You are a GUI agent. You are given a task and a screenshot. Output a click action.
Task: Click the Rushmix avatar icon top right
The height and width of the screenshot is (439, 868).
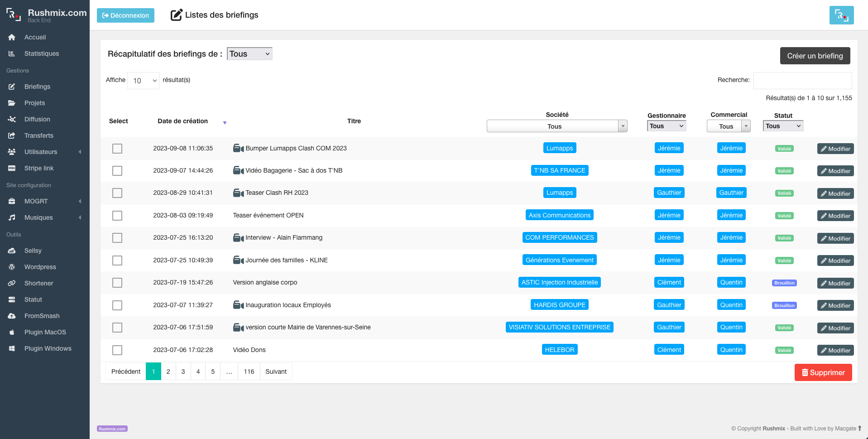click(841, 15)
